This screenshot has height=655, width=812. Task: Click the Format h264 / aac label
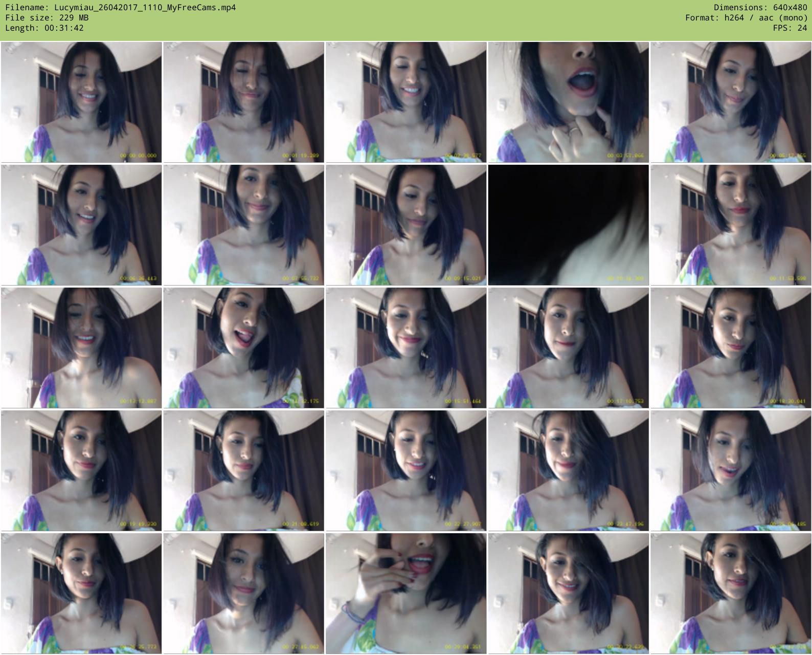tap(746, 18)
